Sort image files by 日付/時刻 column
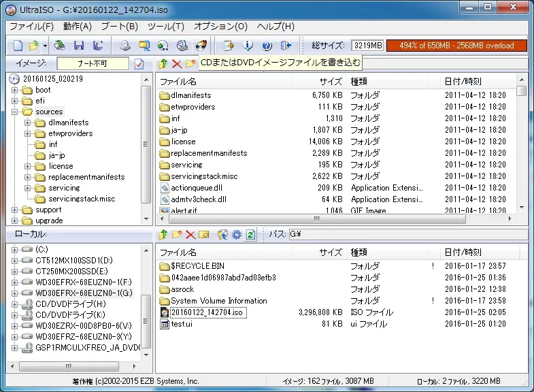534x392 pixels. [x=478, y=82]
